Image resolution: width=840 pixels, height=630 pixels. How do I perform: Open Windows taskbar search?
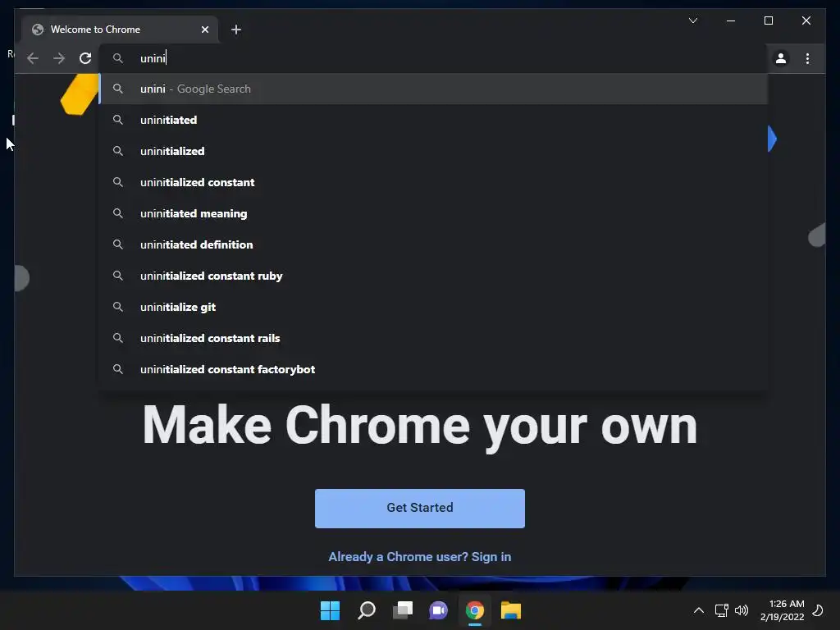click(367, 610)
